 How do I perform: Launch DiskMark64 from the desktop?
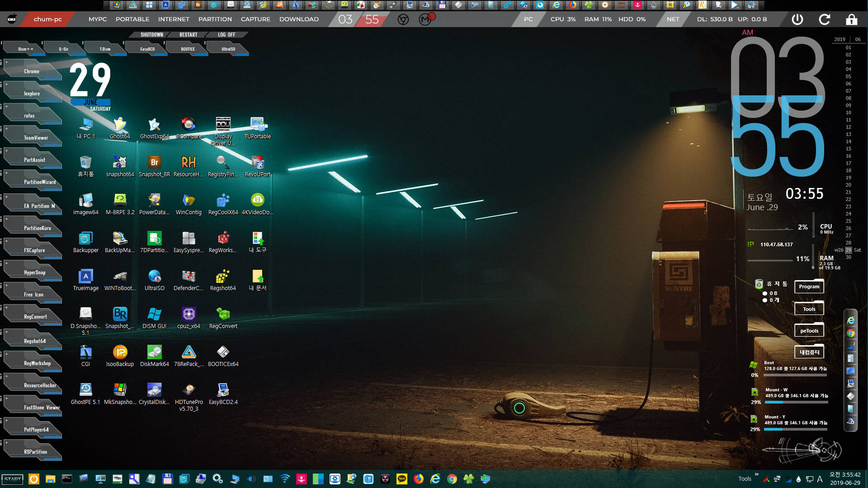click(154, 356)
